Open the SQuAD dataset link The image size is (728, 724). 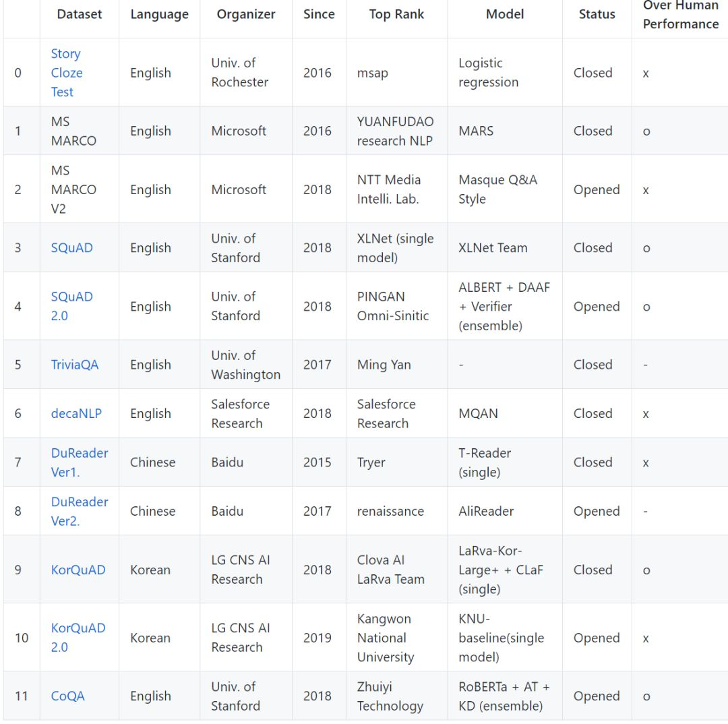(71, 247)
